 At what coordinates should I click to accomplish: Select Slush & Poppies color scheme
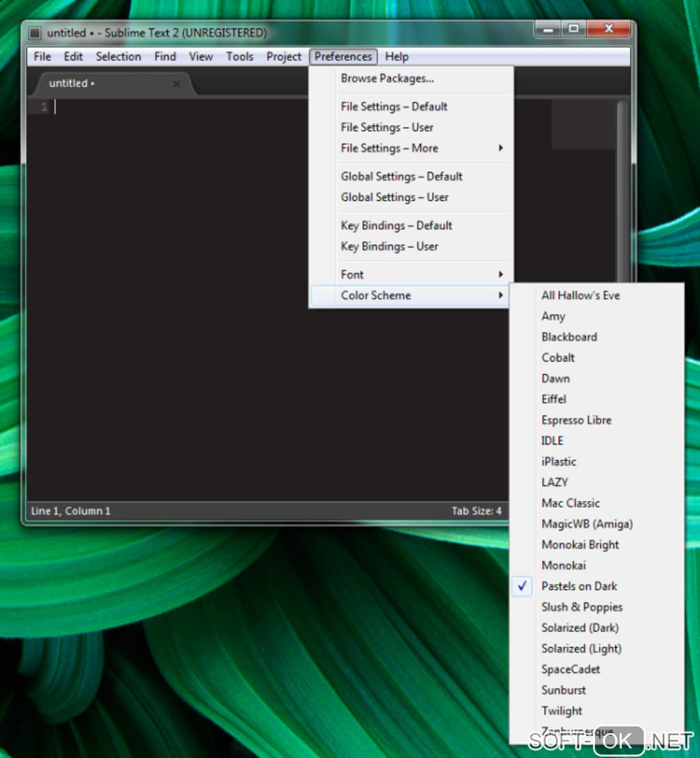point(596,607)
